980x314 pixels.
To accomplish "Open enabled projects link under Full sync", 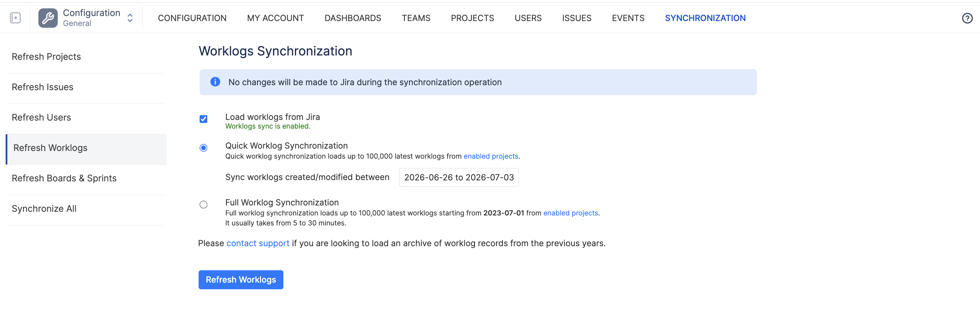I will (571, 213).
